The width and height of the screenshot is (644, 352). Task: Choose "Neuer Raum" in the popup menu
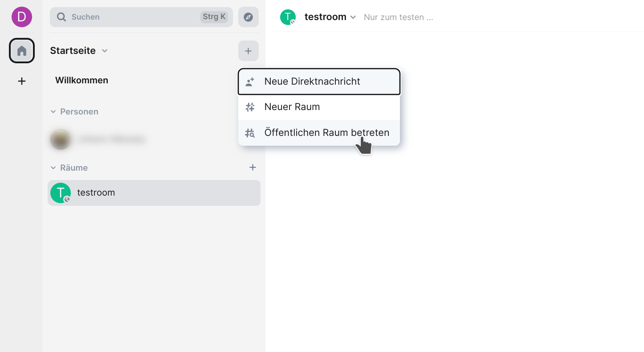[292, 107]
